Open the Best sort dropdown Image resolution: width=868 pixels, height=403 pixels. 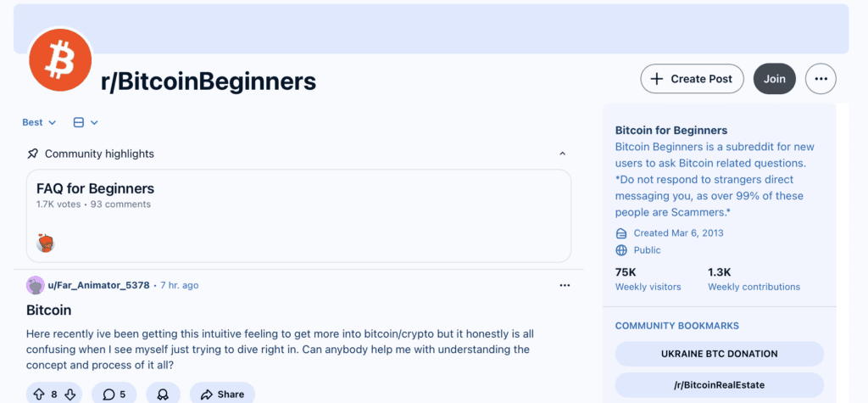pyautogui.click(x=39, y=122)
